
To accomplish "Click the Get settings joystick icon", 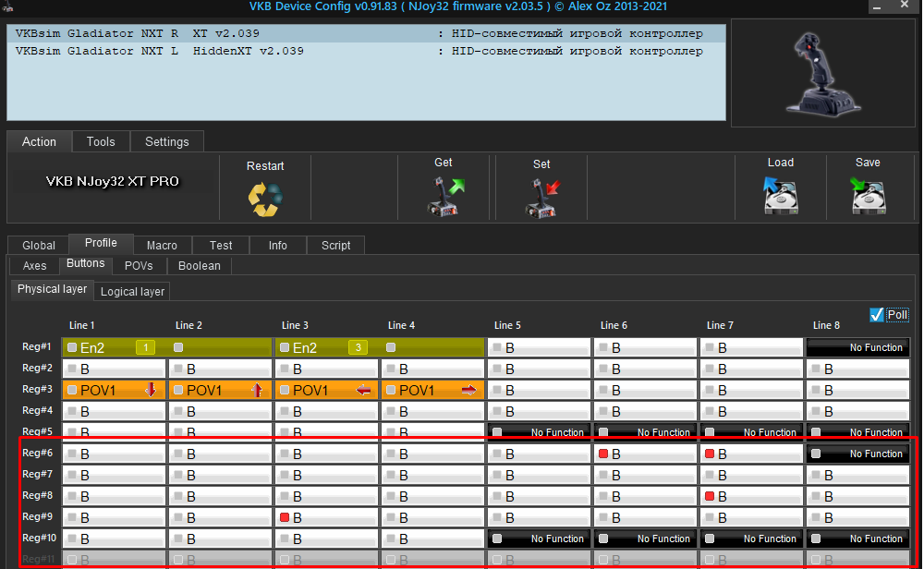I will 445,197.
